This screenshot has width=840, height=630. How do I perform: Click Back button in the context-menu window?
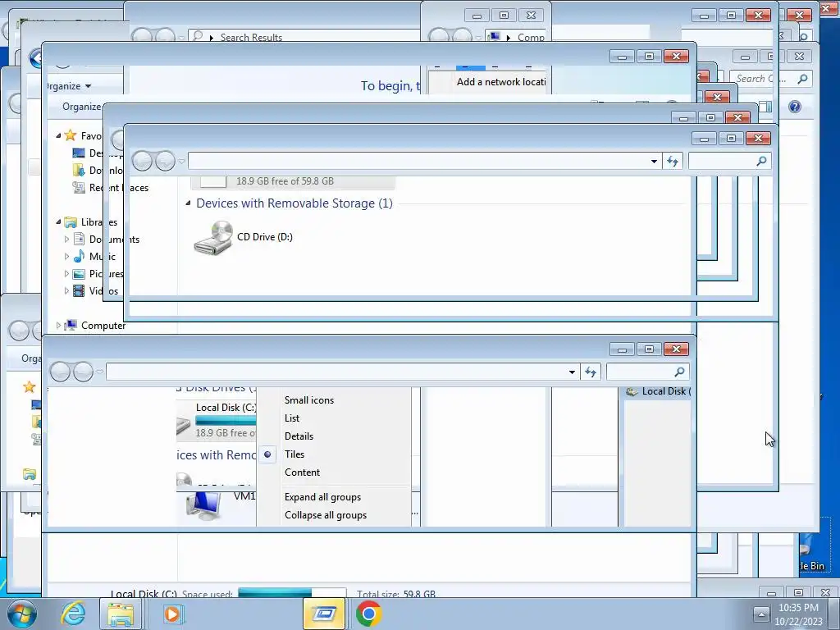tap(60, 372)
